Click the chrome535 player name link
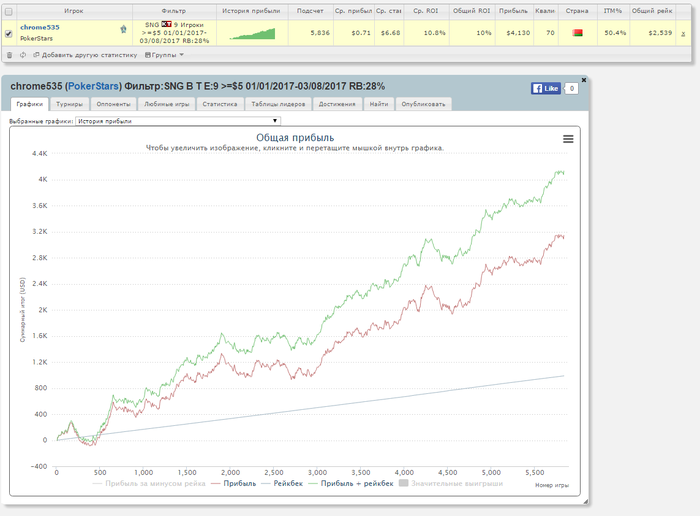700x516 pixels. point(40,27)
